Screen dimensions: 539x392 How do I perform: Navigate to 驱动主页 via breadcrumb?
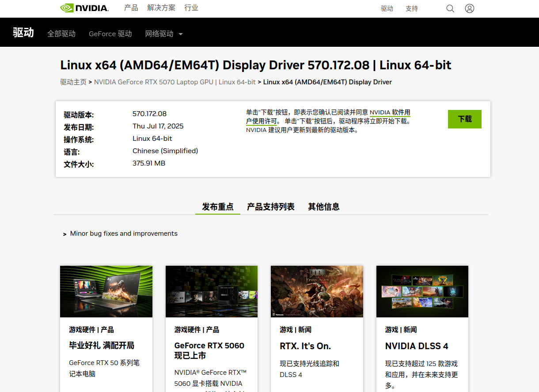click(72, 82)
